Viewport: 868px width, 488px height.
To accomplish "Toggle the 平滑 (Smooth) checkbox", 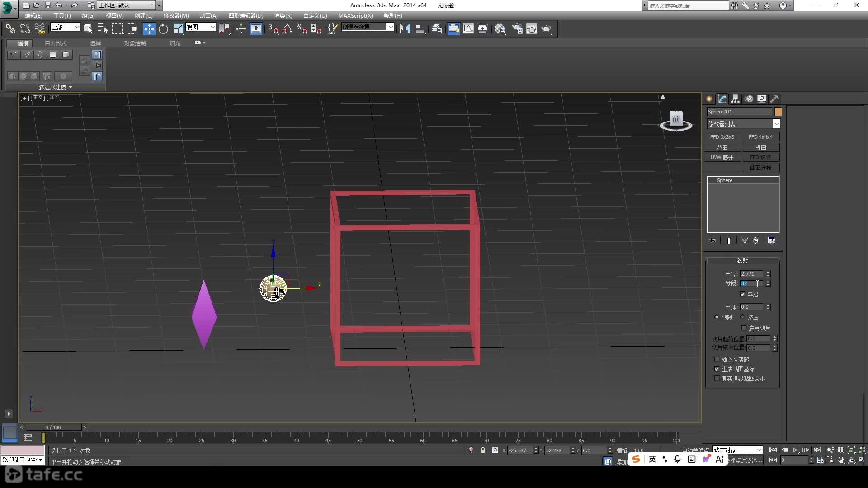I will pos(742,294).
